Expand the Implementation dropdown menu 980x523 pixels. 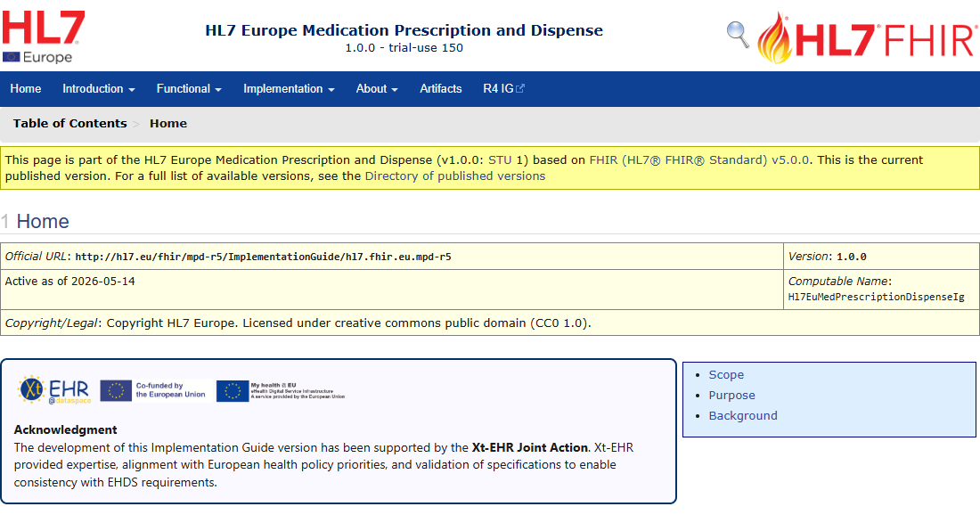(289, 89)
